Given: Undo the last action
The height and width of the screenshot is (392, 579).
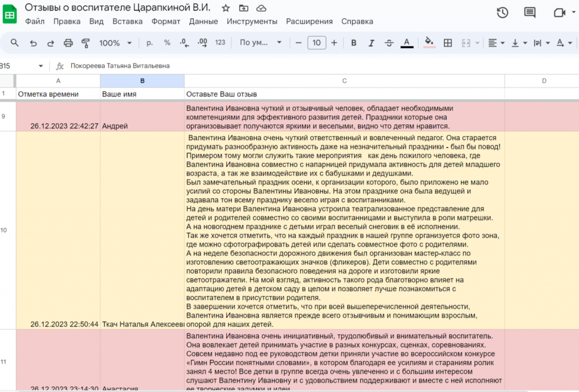Looking at the screenshot, I should coord(33,43).
